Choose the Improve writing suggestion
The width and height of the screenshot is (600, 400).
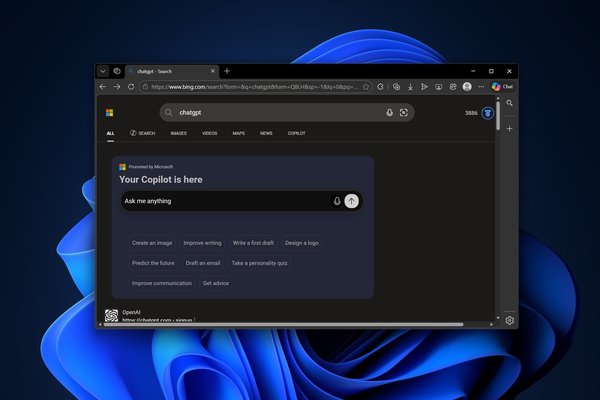202,243
